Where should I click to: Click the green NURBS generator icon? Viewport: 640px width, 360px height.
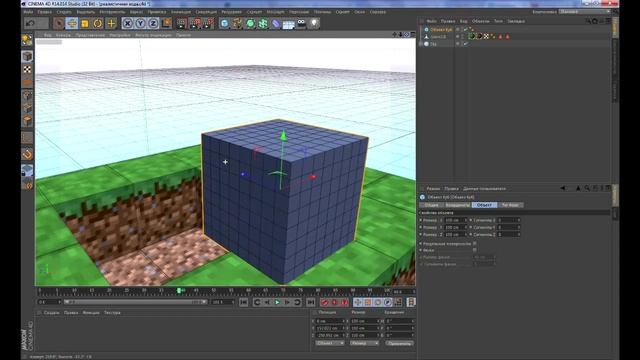tap(250, 23)
